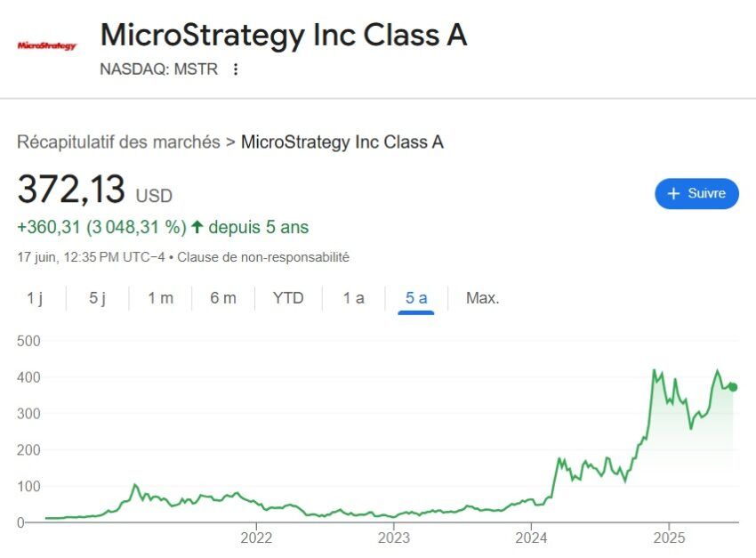Click the green up arrow icon
The width and height of the screenshot is (756, 558).
coord(197,227)
